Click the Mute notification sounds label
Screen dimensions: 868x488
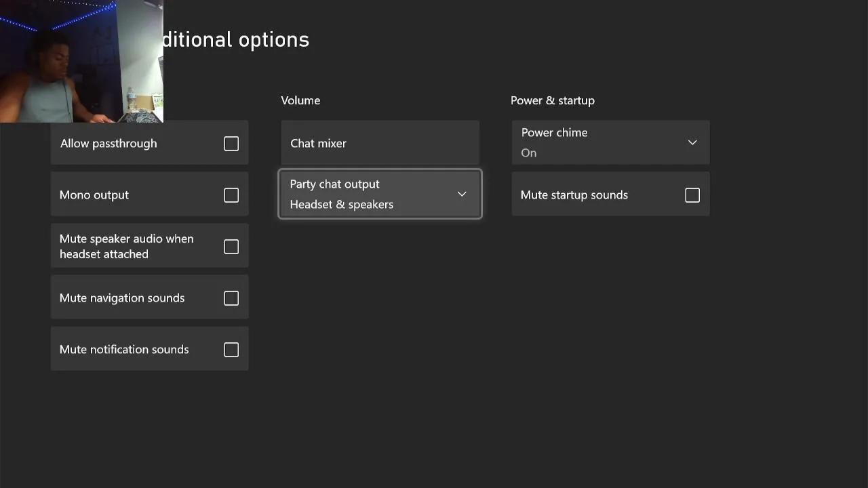point(124,350)
